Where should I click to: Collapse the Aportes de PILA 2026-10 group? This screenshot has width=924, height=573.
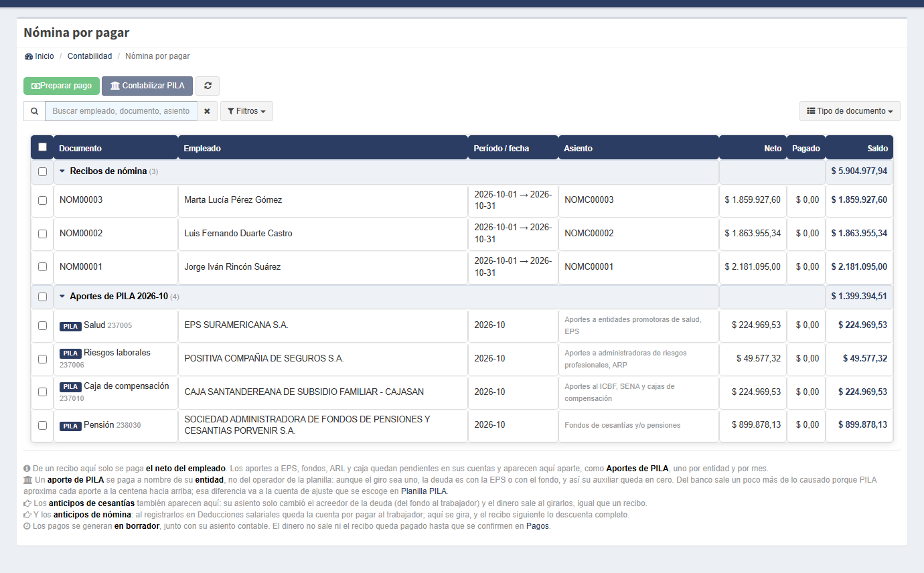pos(62,296)
